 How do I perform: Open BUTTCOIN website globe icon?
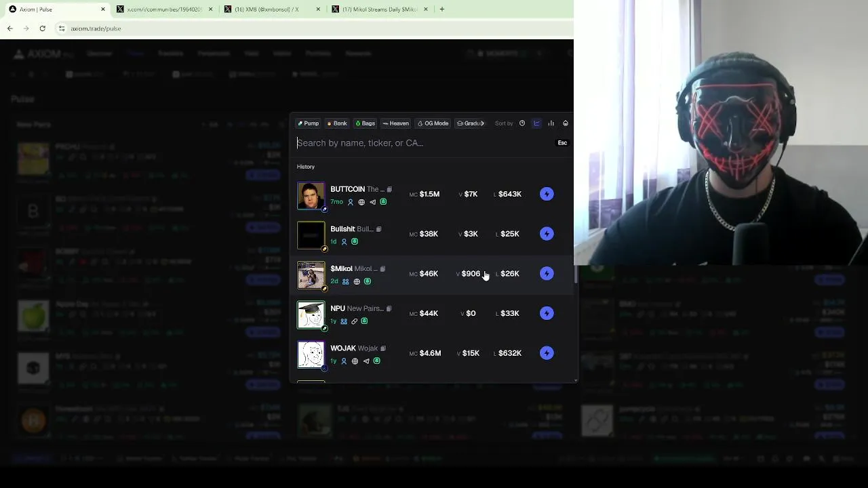pyautogui.click(x=361, y=202)
